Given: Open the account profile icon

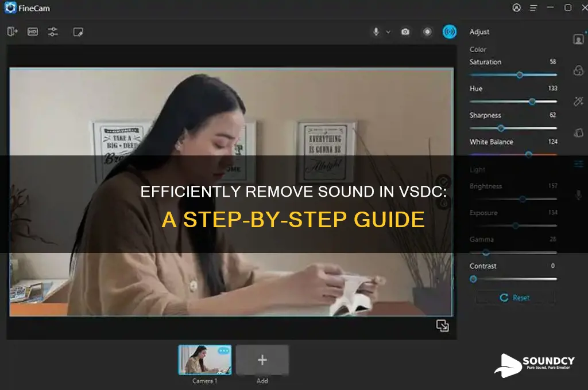Looking at the screenshot, I should (x=516, y=7).
